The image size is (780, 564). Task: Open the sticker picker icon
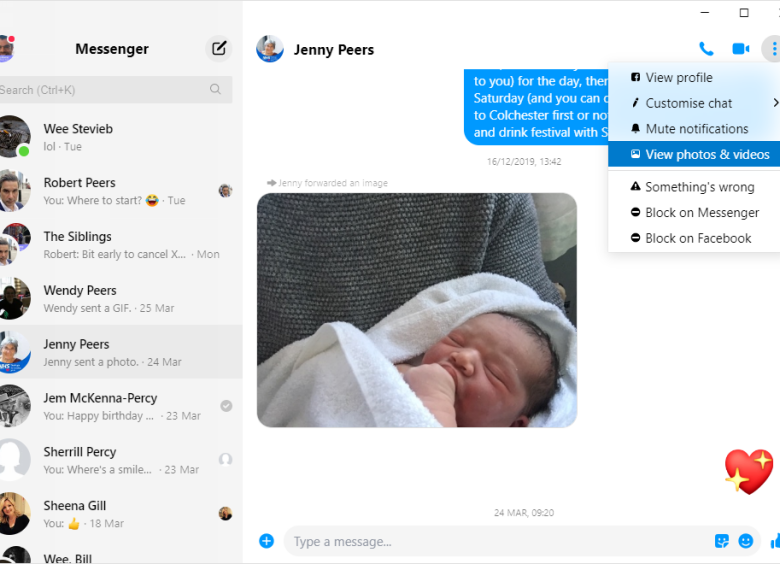pyautogui.click(x=722, y=541)
